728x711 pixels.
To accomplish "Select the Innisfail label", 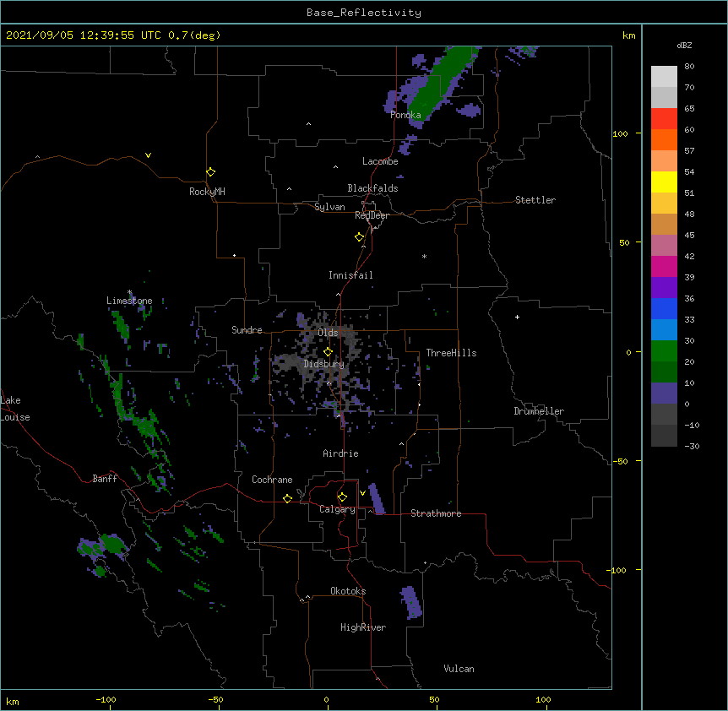I will (x=350, y=275).
